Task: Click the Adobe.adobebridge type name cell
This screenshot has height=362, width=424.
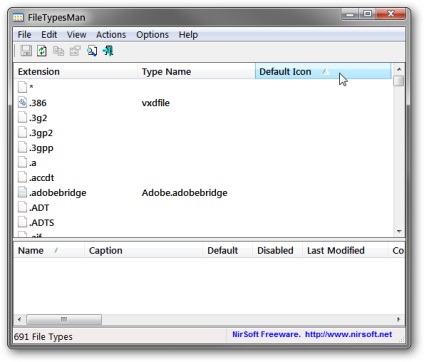Action: click(x=184, y=193)
